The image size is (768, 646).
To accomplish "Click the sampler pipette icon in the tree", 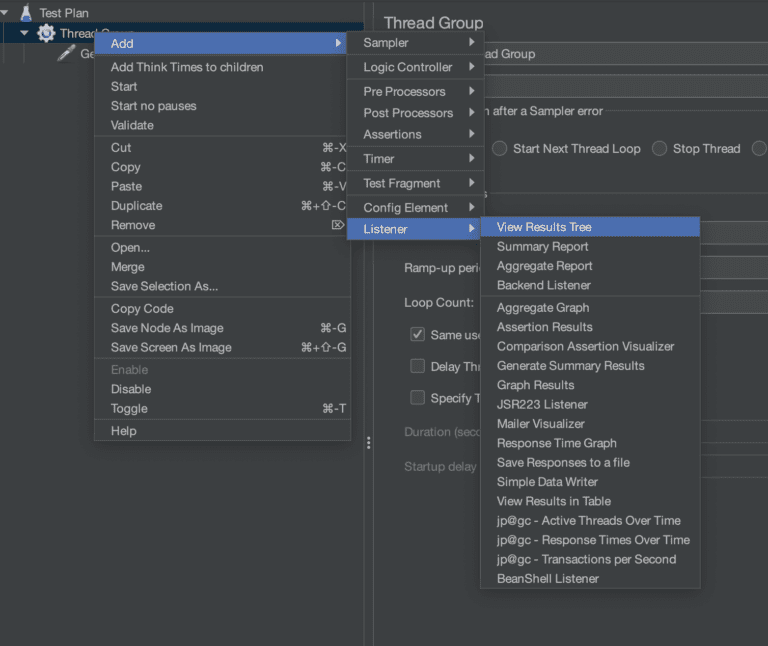I will tap(66, 53).
